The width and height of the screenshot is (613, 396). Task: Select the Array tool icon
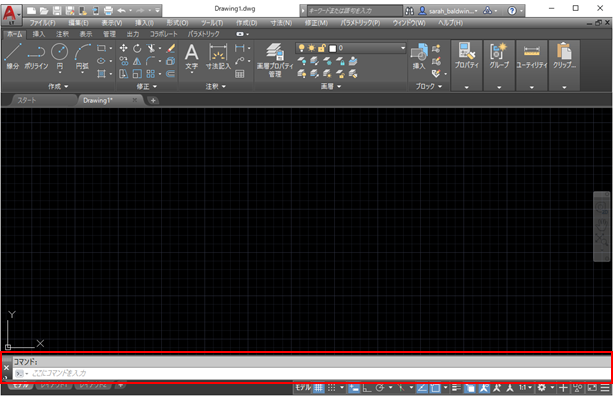[x=151, y=73]
